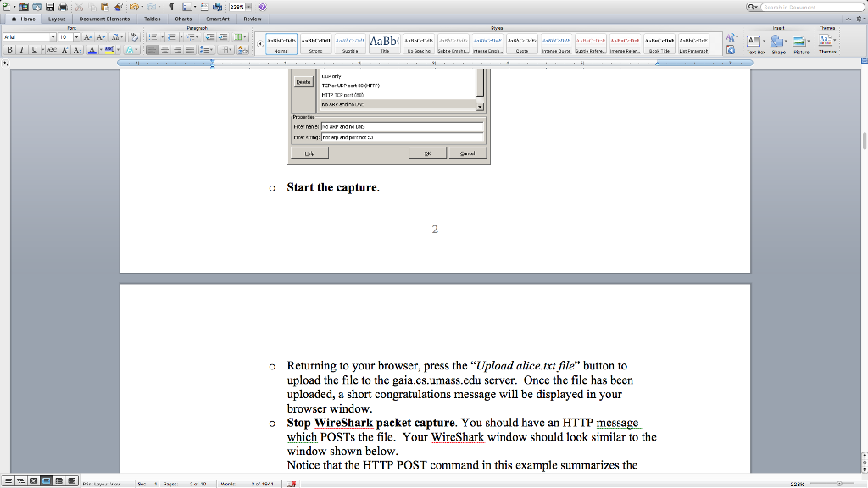The height and width of the screenshot is (488, 868).
Task: Open numbered list style dropdown arrow
Action: tap(181, 37)
